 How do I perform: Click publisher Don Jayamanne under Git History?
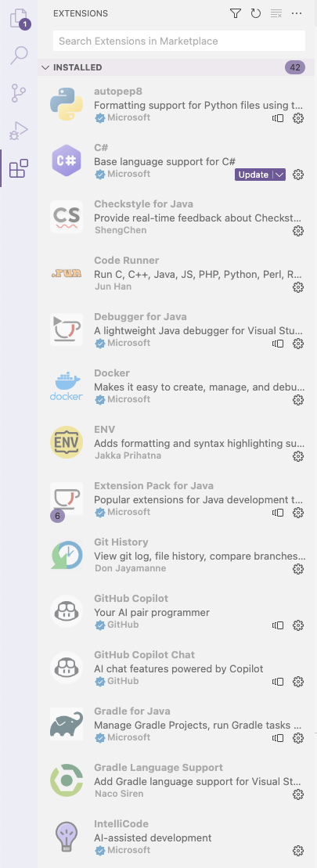coord(131,568)
